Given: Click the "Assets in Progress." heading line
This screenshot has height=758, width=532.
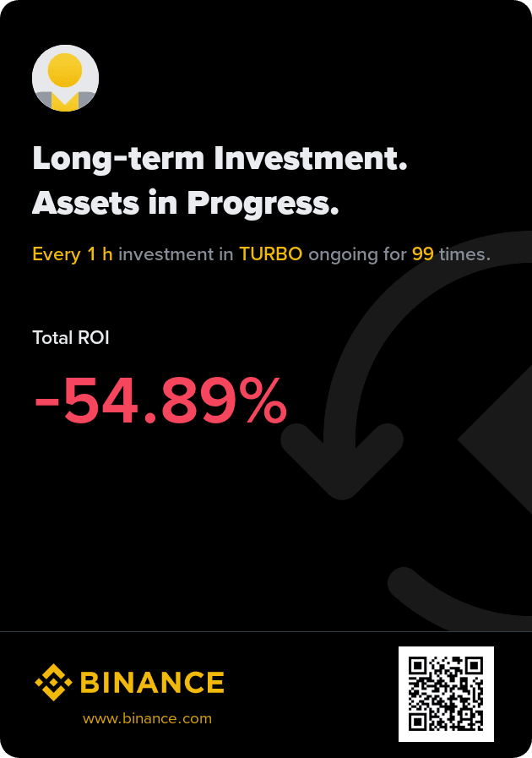Looking at the screenshot, I should click(186, 203).
